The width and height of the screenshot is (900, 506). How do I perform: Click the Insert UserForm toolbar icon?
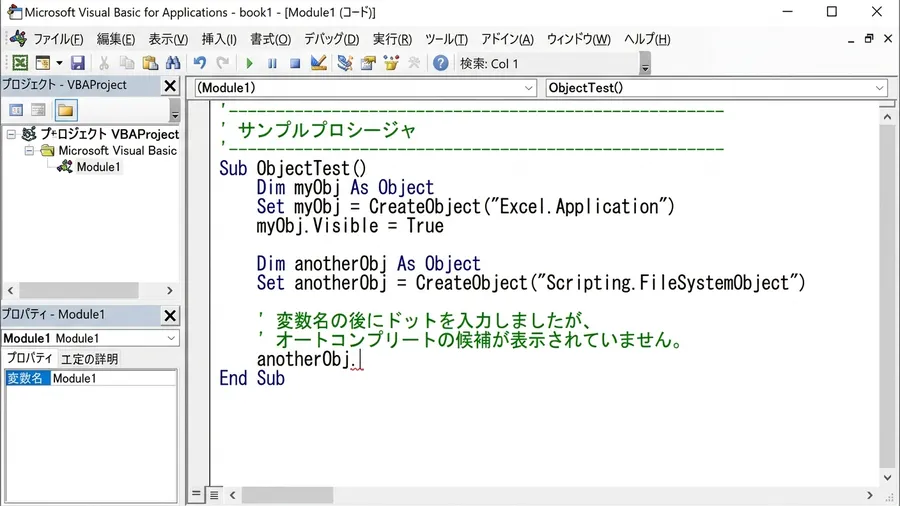tap(43, 63)
